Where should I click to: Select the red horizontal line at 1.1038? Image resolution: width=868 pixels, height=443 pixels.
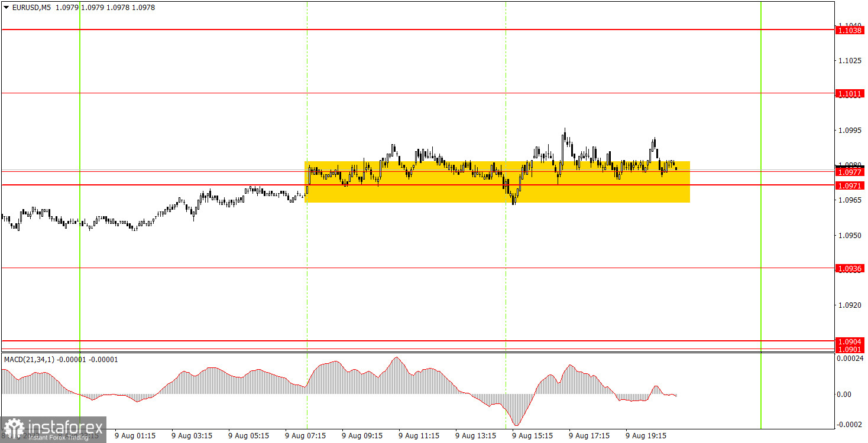coord(417,29)
